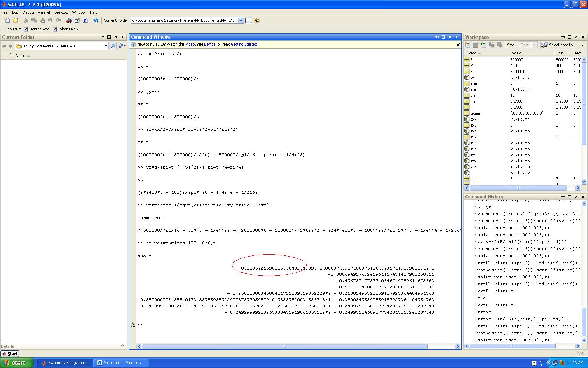The width and height of the screenshot is (588, 368).
Task: Go back in Current Folder browser
Action: click(4, 46)
